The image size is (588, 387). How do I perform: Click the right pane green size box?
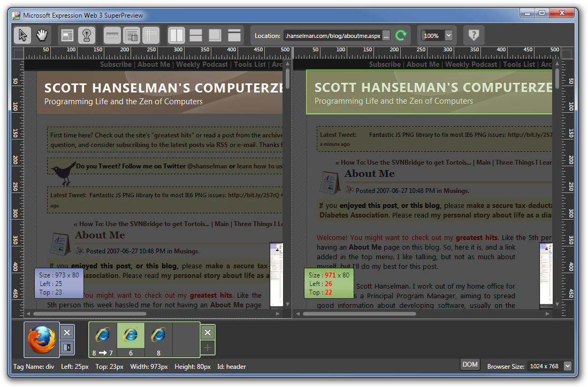(329, 283)
